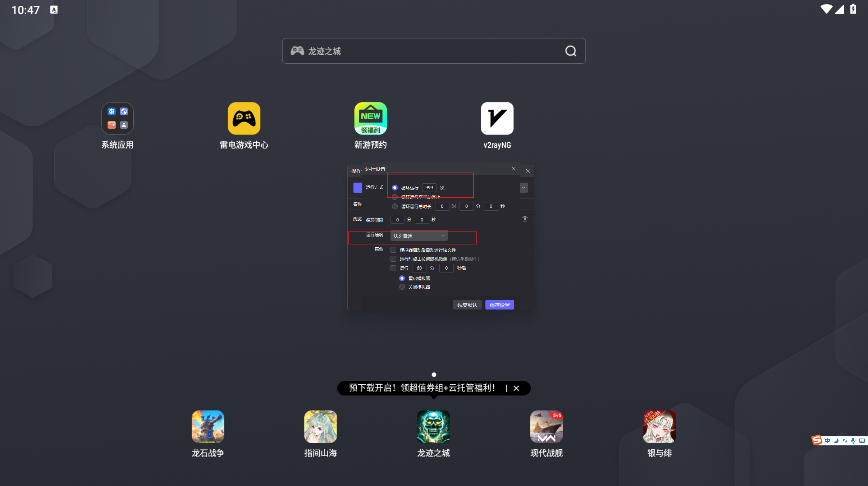
Task: Click the 循环间隔 seconds field
Action: coord(422,220)
